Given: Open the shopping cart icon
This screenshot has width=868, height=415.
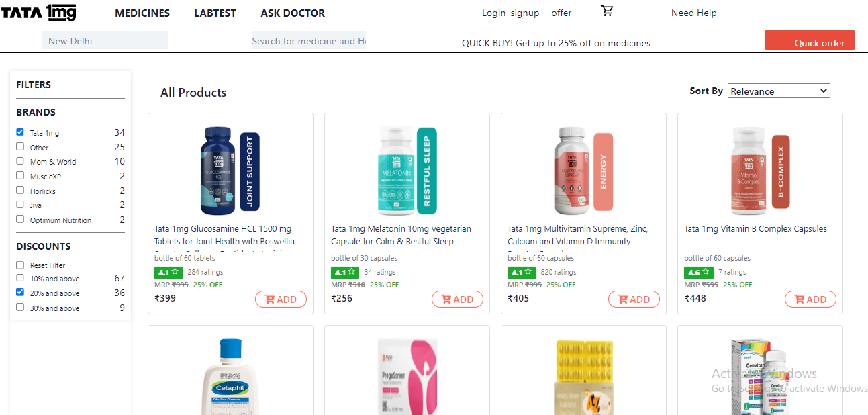Looking at the screenshot, I should coord(608,11).
